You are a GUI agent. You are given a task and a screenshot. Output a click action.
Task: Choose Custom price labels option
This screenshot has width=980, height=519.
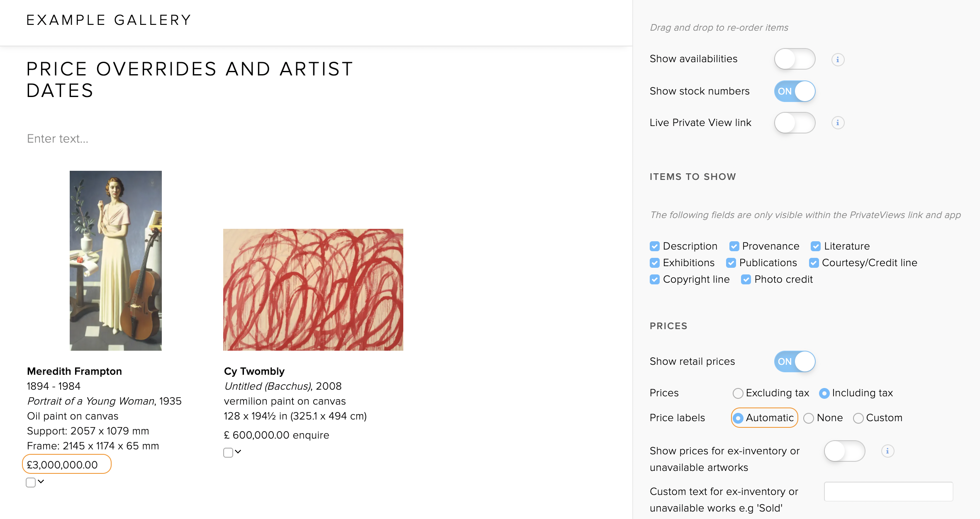pyautogui.click(x=858, y=418)
